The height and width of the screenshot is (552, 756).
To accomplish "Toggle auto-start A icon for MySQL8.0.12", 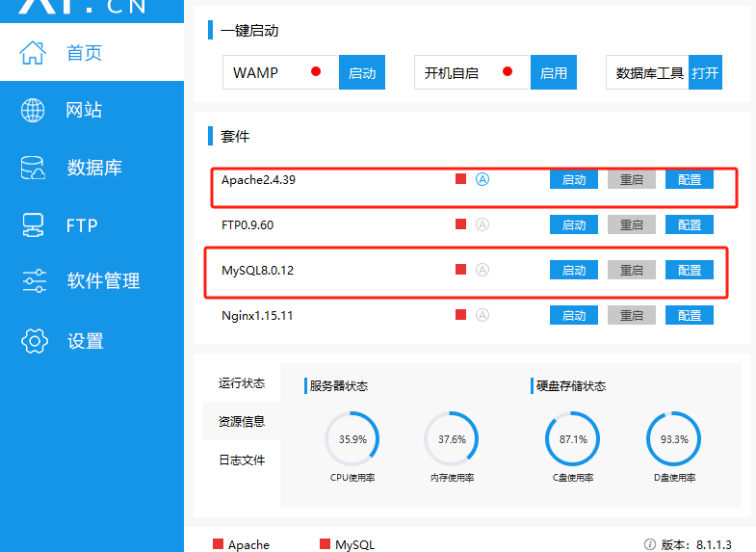I will tap(482, 270).
